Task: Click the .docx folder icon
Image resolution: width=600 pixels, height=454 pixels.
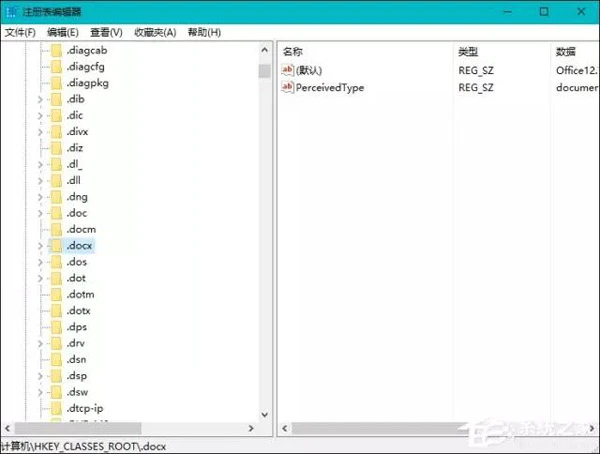Action: tap(56, 246)
